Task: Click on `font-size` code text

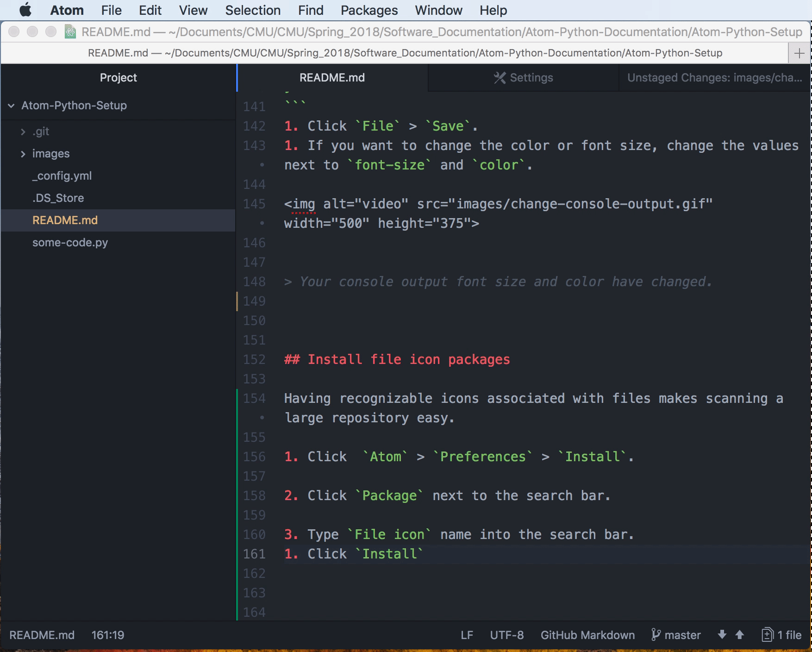Action: click(389, 165)
